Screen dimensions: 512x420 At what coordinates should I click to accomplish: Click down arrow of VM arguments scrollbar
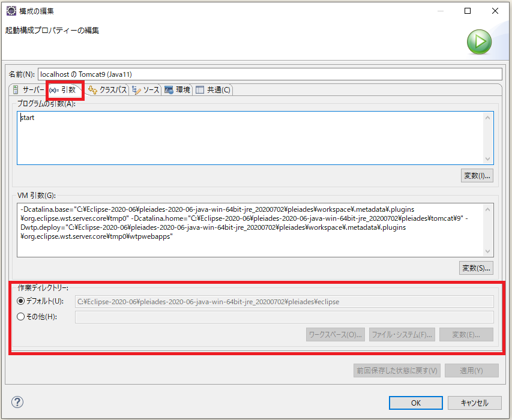click(488, 251)
